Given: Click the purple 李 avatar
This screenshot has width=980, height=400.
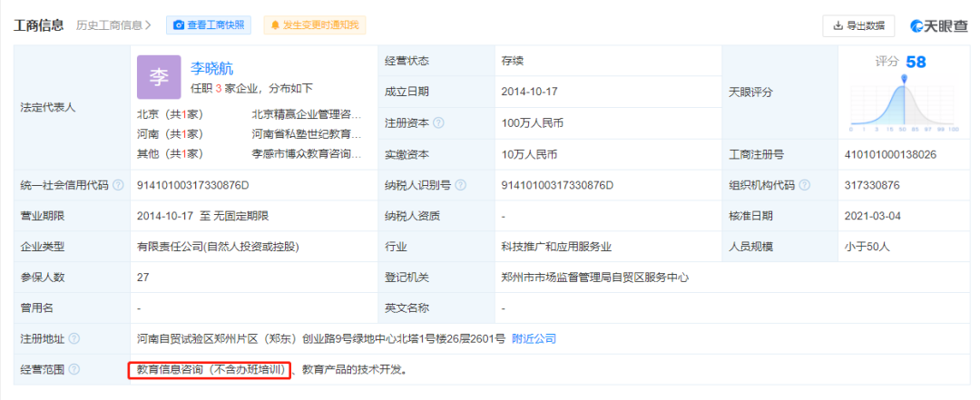Looking at the screenshot, I should coord(159,77).
